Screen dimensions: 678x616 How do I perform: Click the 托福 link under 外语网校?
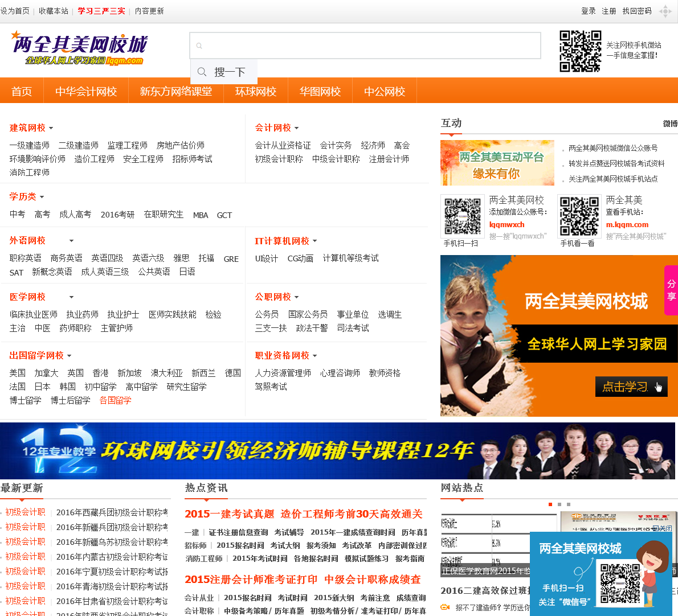[x=206, y=259]
